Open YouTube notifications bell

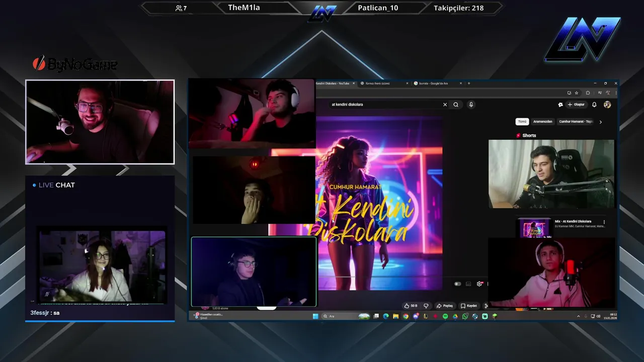click(594, 105)
